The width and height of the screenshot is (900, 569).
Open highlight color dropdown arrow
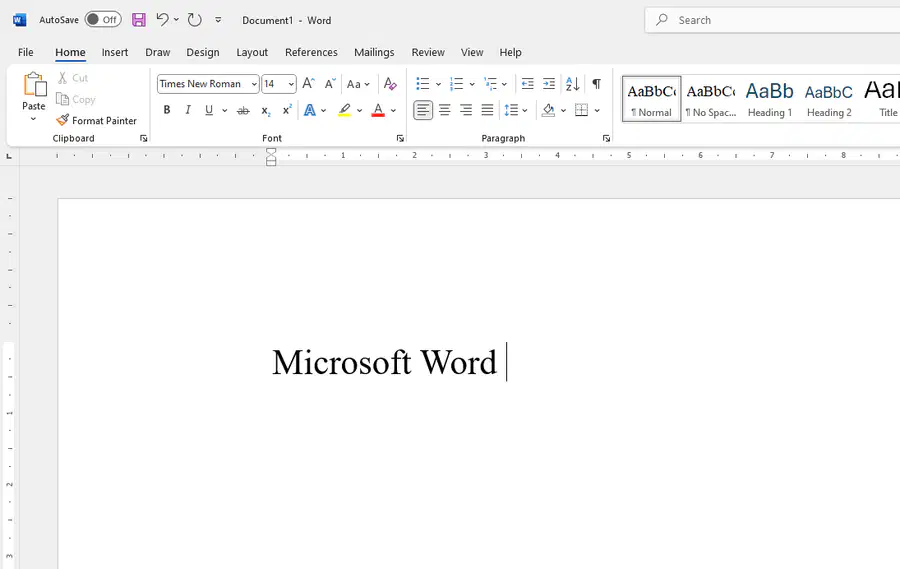click(x=359, y=110)
